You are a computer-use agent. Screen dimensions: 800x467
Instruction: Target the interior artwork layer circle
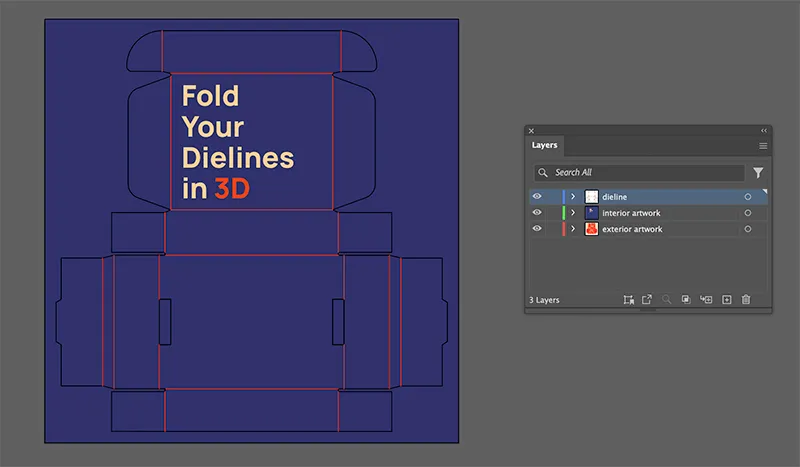[x=747, y=213]
